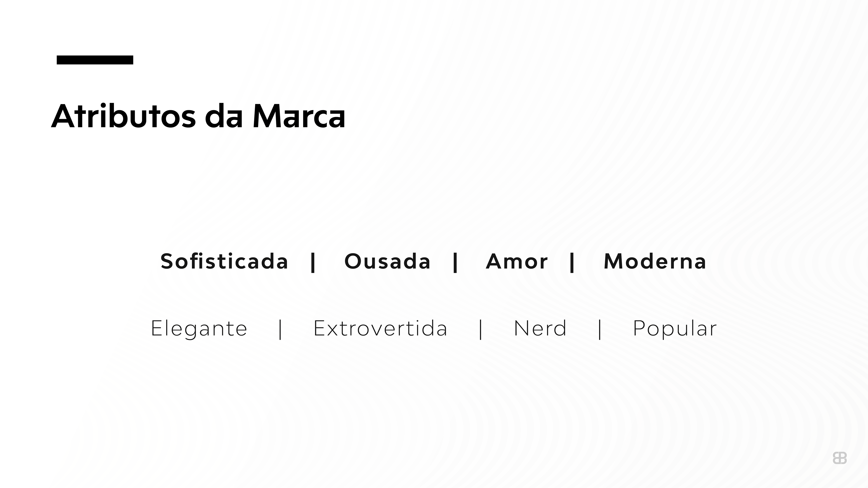Viewport: 868px width, 488px height.
Task: Click the separator between Amor and Moderna
Action: click(x=572, y=262)
